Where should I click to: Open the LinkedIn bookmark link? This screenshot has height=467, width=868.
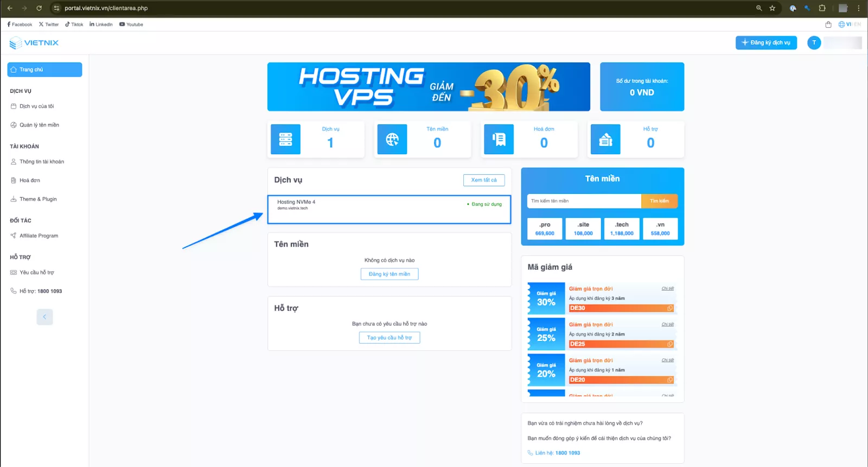click(x=101, y=24)
